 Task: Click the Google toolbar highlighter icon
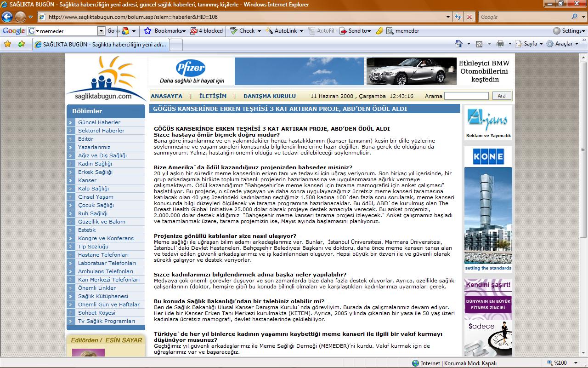(379, 31)
